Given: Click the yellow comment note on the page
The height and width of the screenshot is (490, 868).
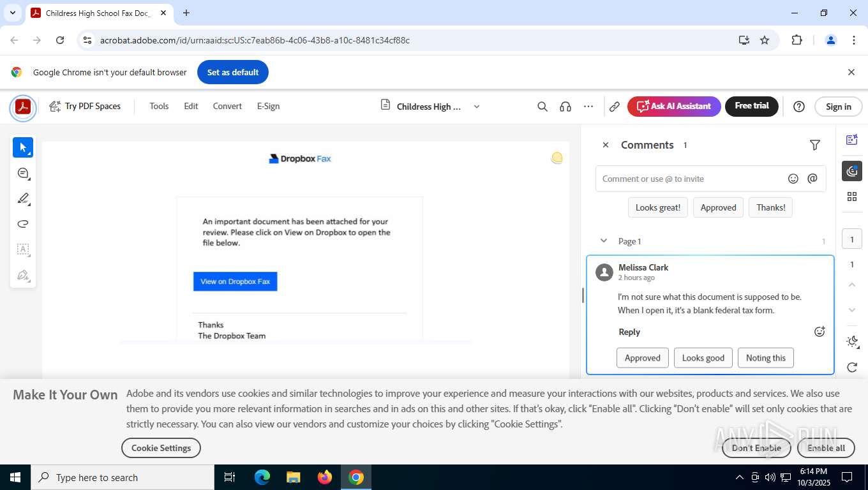Looking at the screenshot, I should tap(557, 158).
